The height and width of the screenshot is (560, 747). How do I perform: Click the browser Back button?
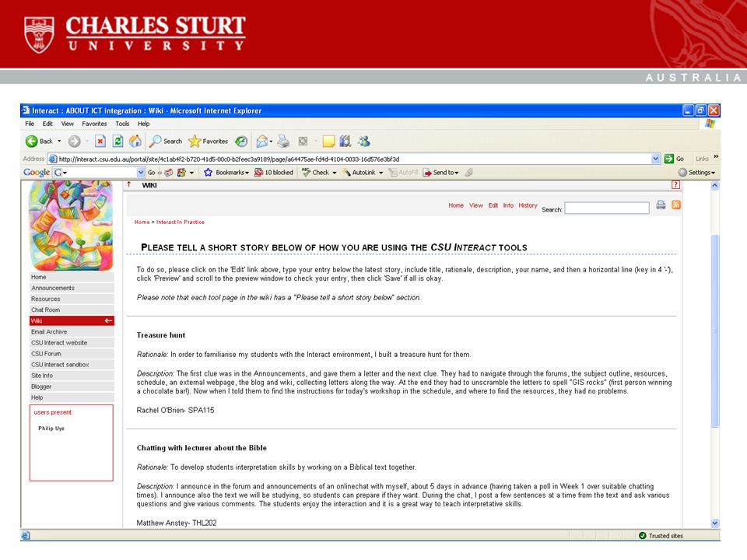click(39, 141)
